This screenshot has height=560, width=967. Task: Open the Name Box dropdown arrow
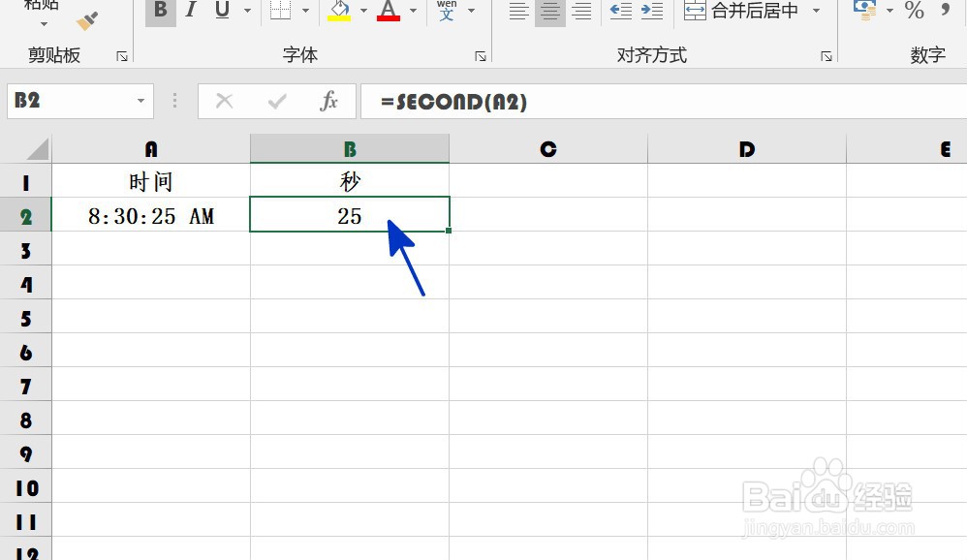140,101
